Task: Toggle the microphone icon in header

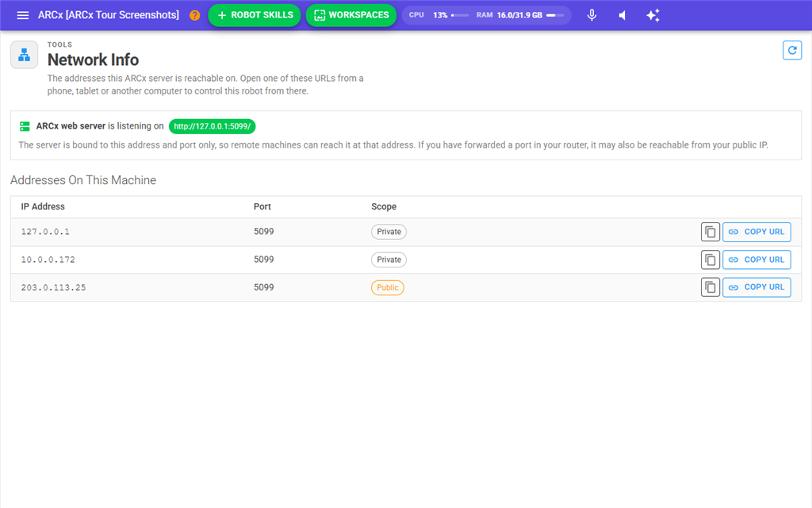Action: tap(592, 15)
